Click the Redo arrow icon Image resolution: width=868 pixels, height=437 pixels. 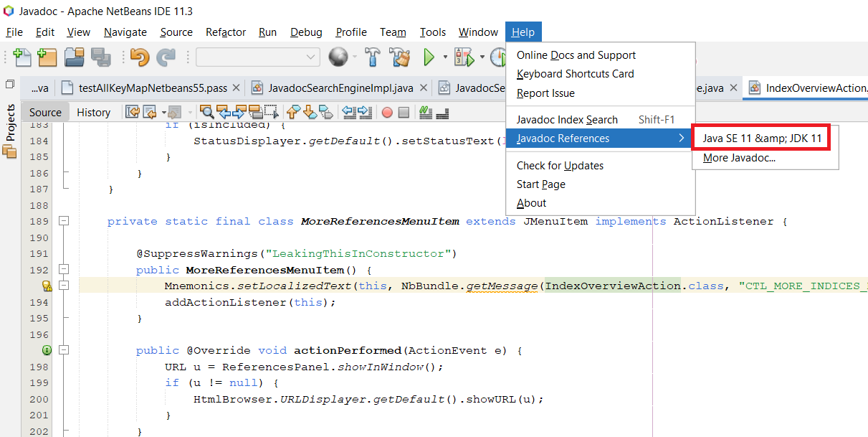coord(166,57)
